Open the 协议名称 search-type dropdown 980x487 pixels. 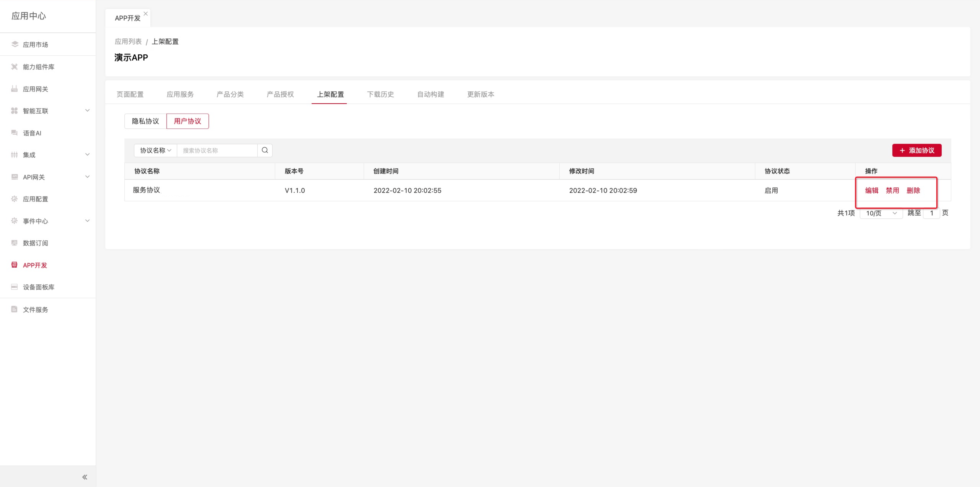[x=155, y=150]
